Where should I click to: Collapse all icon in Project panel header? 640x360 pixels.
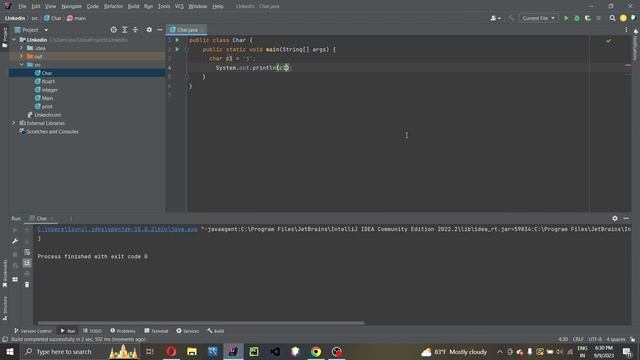pos(135,30)
